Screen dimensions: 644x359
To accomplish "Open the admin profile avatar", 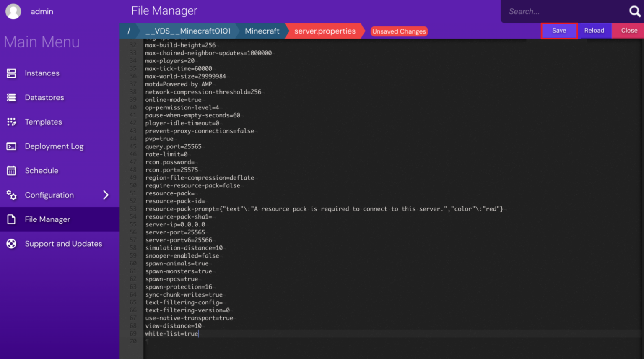I will tap(13, 11).
